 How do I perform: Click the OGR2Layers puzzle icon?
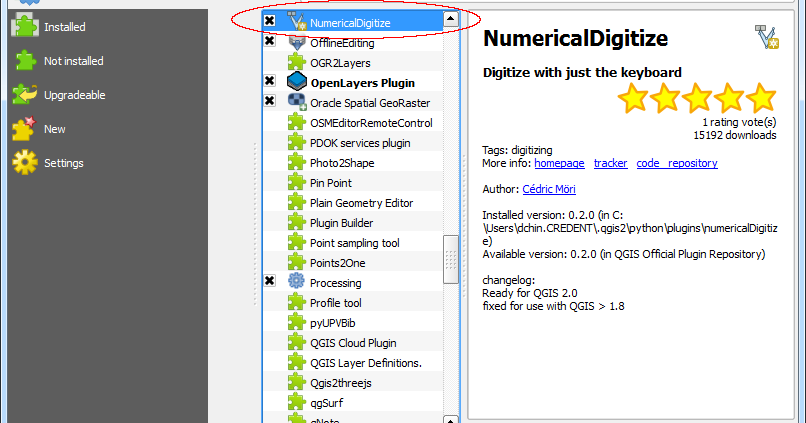pyautogui.click(x=297, y=62)
